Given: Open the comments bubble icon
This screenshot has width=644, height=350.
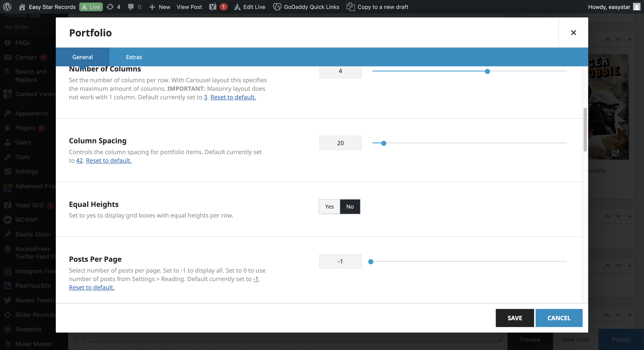Looking at the screenshot, I should pyautogui.click(x=131, y=7).
